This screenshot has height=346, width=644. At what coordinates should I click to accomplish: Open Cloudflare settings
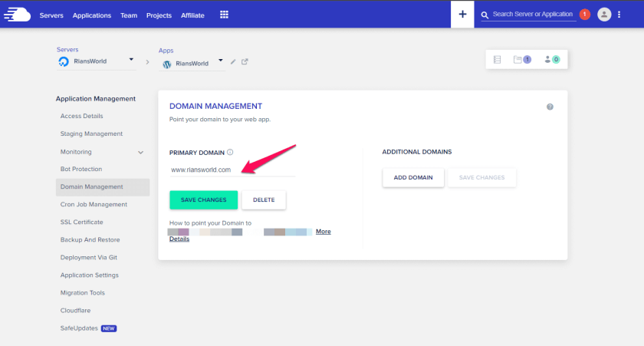(75, 310)
